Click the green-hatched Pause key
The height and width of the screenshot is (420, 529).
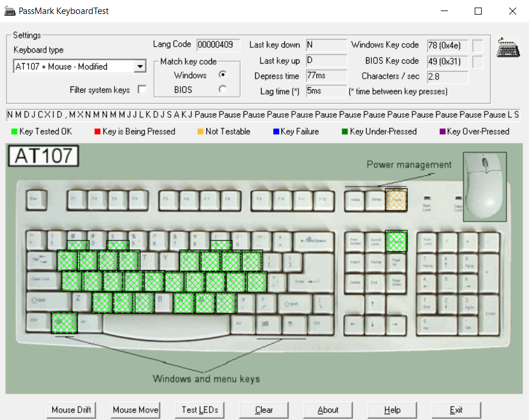click(396, 241)
